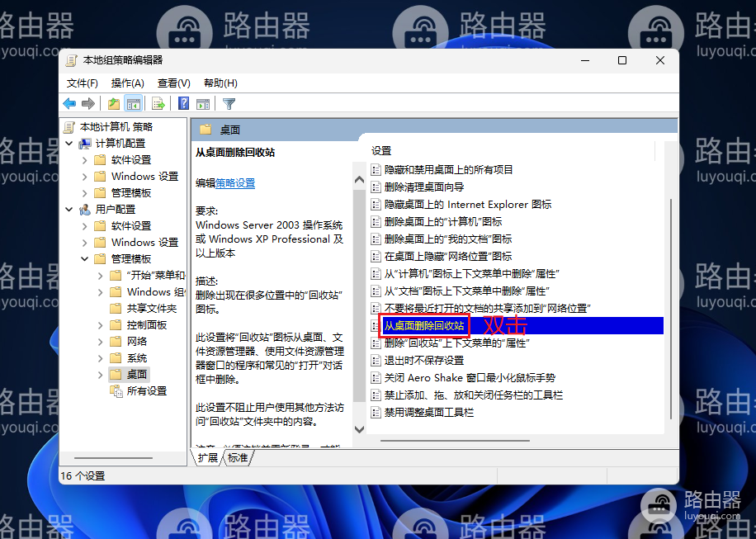Select 不要将最近打开的文档的共享添加到"网络位置"
The image size is (756, 539).
[488, 309]
